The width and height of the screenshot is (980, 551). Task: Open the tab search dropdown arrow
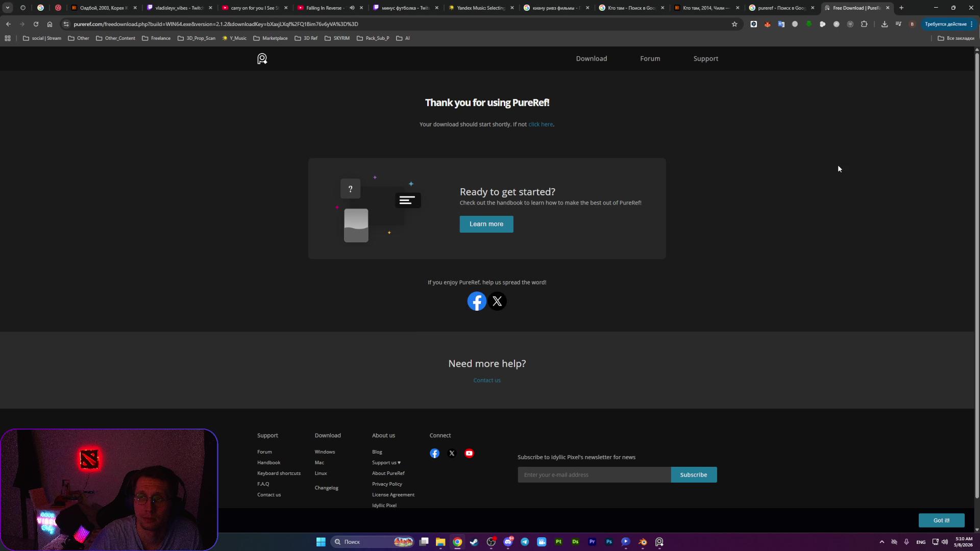point(8,8)
